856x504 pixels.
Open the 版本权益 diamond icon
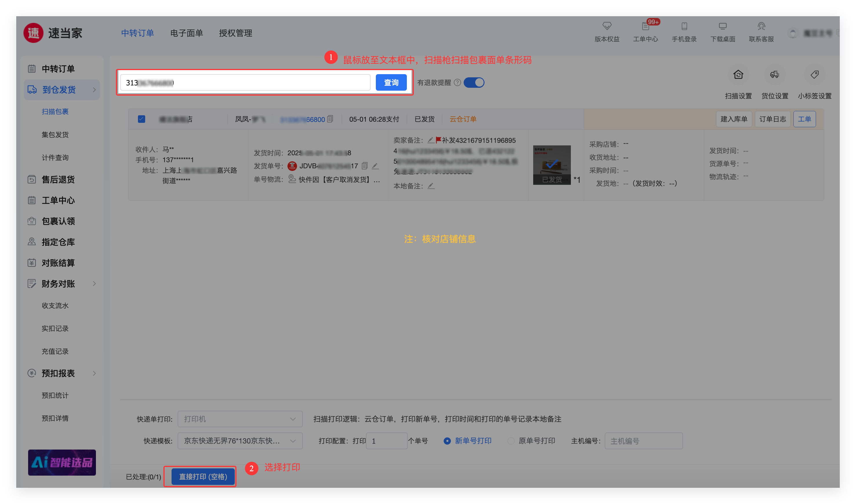(x=607, y=26)
